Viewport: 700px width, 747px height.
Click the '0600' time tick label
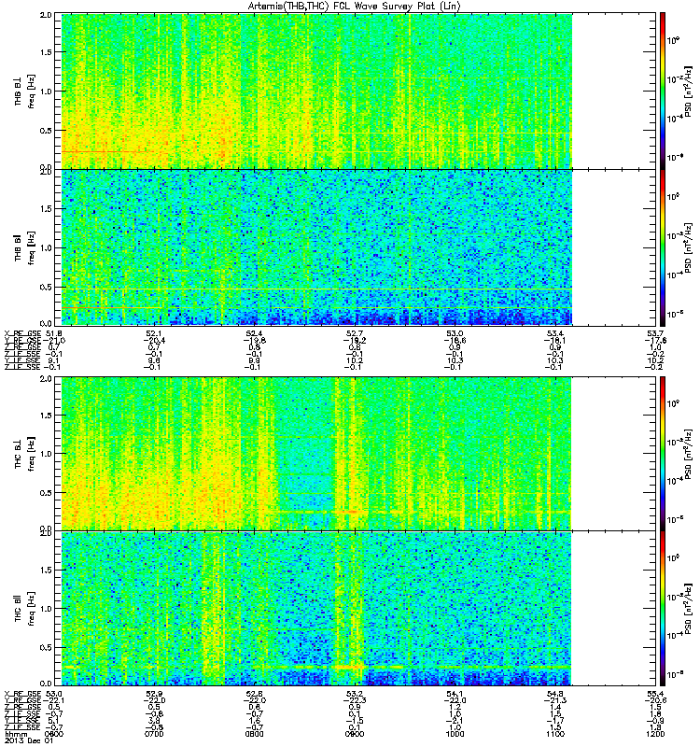click(55, 734)
